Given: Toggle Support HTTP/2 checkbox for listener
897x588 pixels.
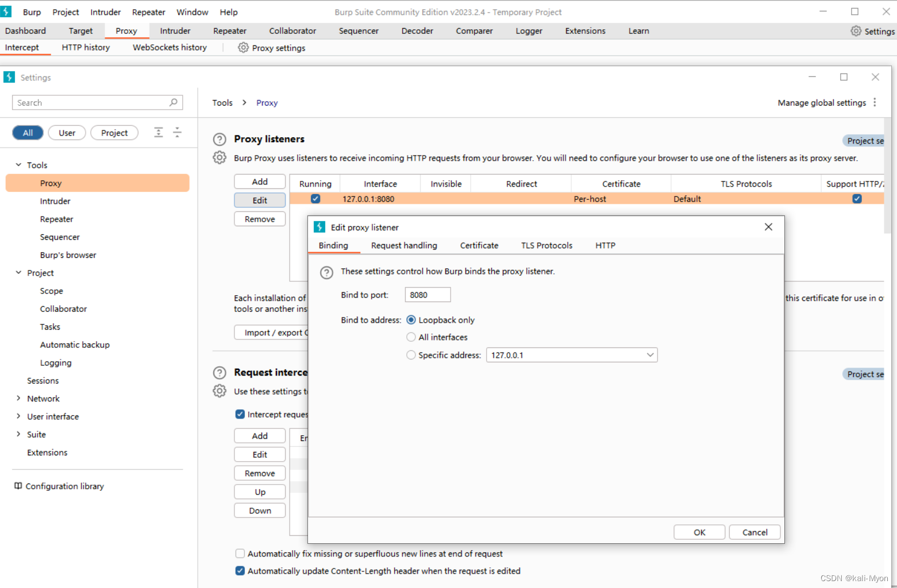Looking at the screenshot, I should [857, 199].
